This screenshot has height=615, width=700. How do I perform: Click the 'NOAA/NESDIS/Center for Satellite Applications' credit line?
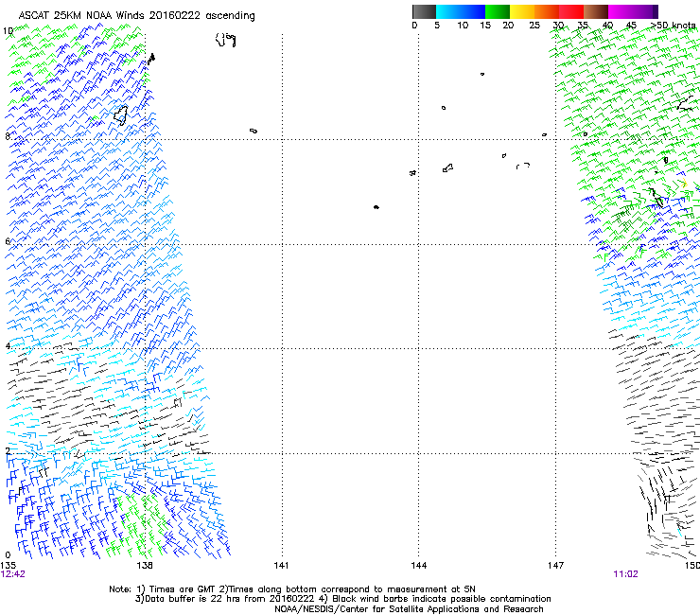click(x=409, y=609)
